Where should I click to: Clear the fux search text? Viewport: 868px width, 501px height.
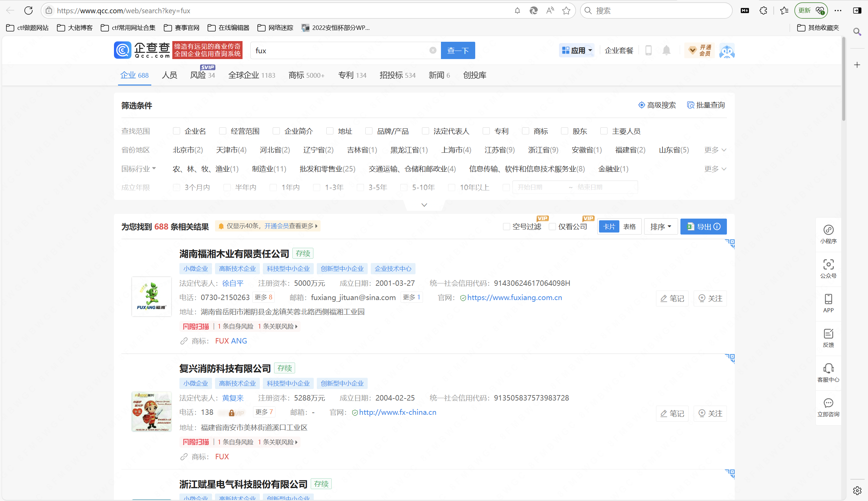[x=433, y=51]
